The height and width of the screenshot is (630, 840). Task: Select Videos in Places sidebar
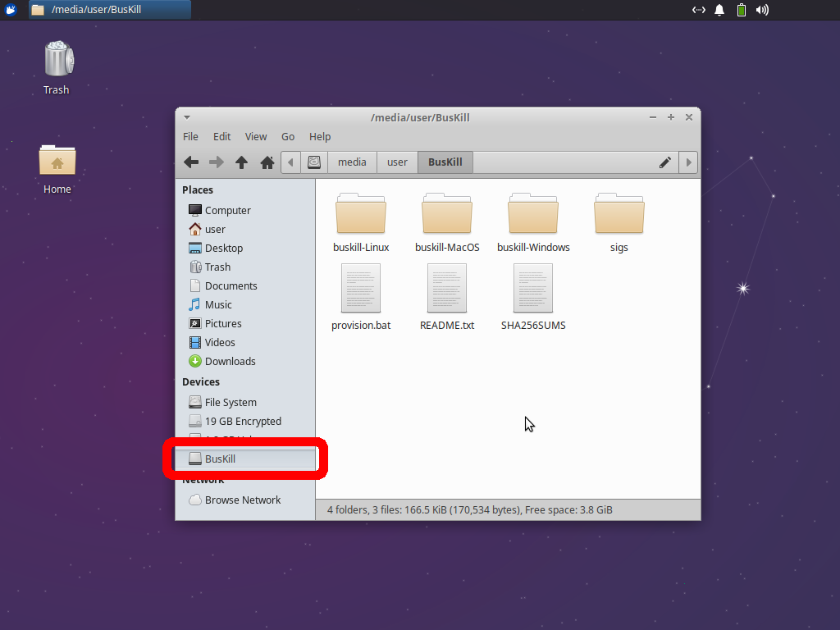tap(245, 342)
